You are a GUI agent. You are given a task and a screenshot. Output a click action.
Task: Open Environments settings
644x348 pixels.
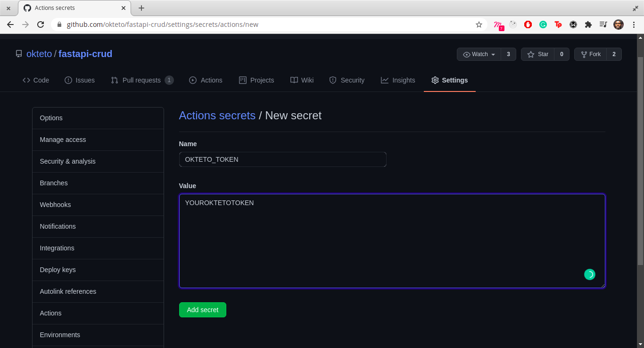[98, 335]
